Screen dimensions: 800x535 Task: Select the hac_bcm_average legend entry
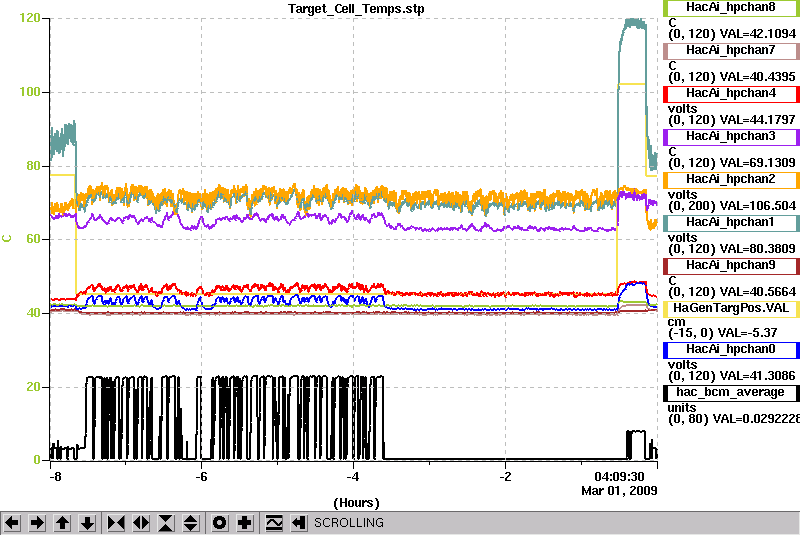(x=731, y=393)
